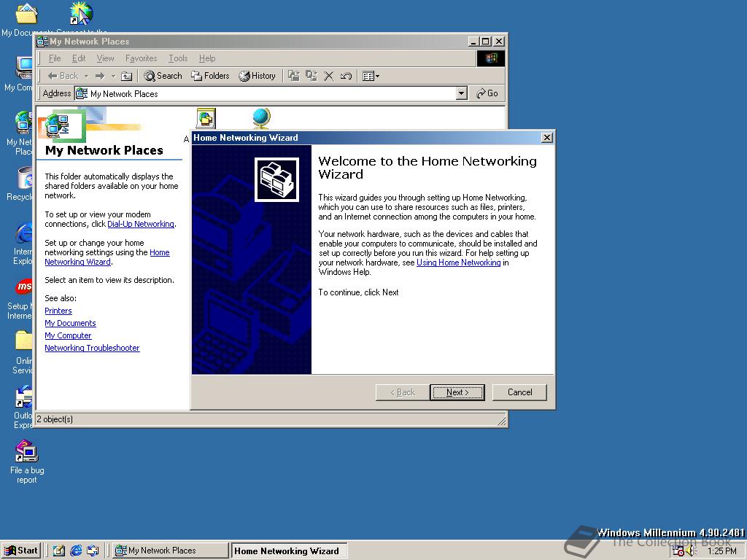Click the Move To toolbar icon

tap(294, 76)
